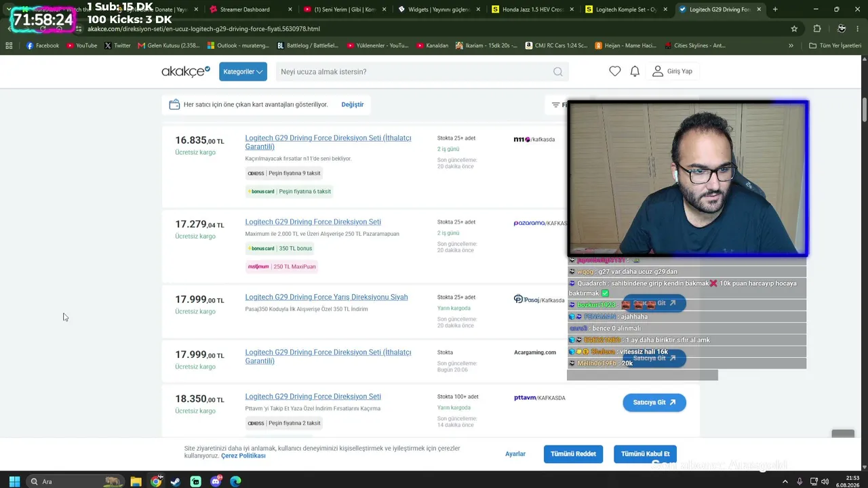The image size is (868, 488).
Task: Open the taskbar volume control
Action: pos(825,481)
